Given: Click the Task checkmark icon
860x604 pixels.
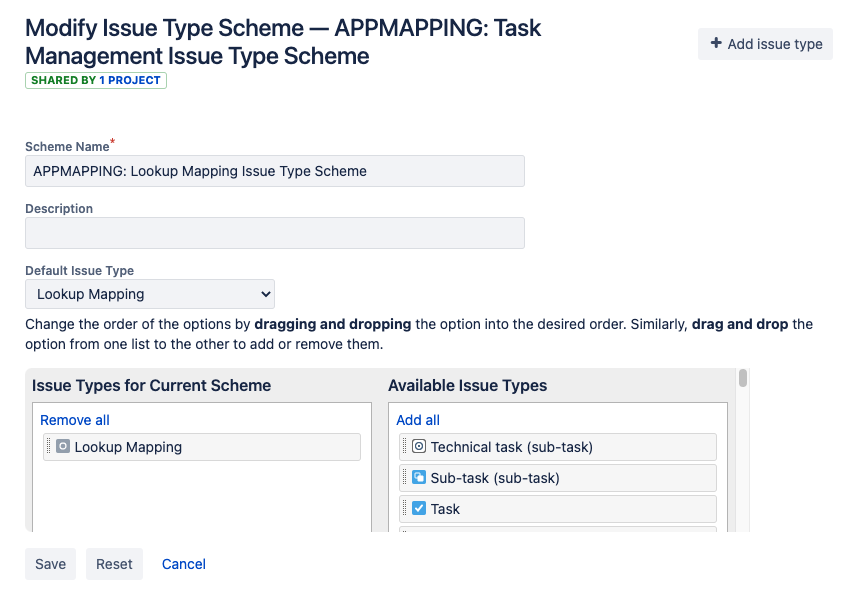Looking at the screenshot, I should tap(418, 508).
